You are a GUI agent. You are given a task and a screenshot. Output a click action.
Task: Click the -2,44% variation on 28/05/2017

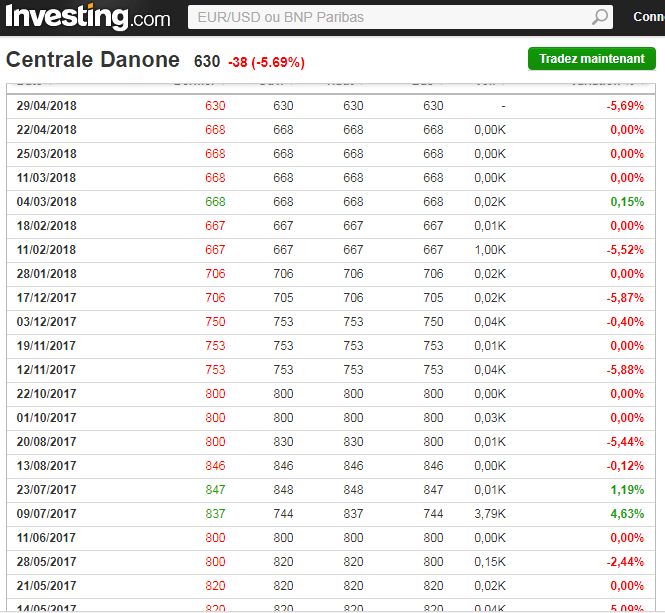click(625, 562)
